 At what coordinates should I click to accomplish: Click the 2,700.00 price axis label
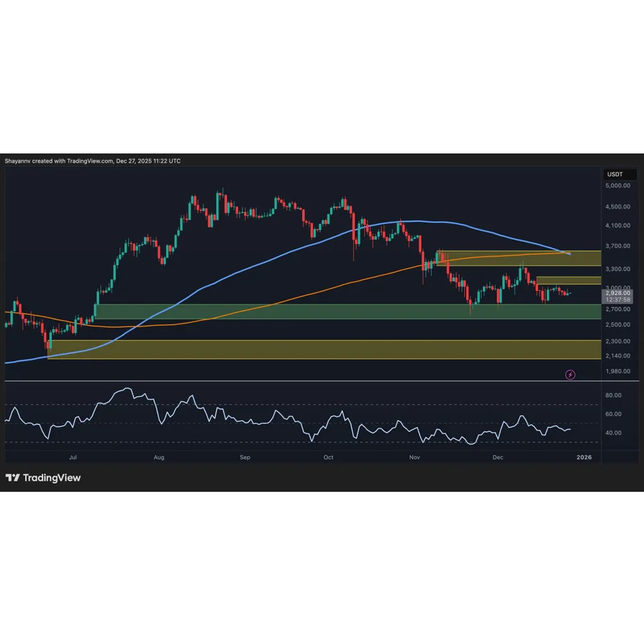[x=618, y=309]
